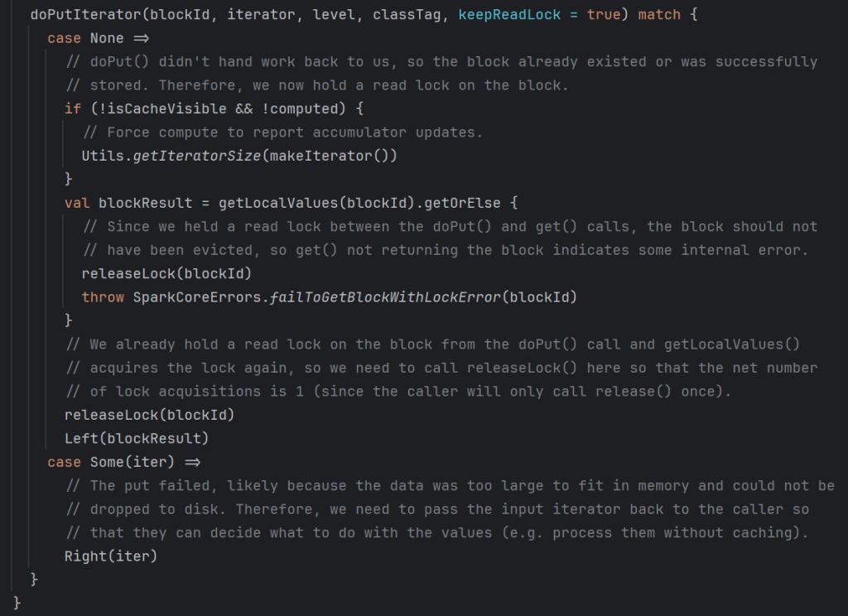Click the getIteratorSize method name

pyautogui.click(x=194, y=156)
